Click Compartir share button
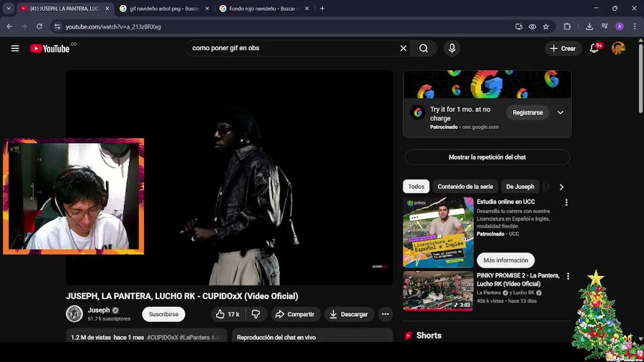This screenshot has height=362, width=644. tap(295, 314)
